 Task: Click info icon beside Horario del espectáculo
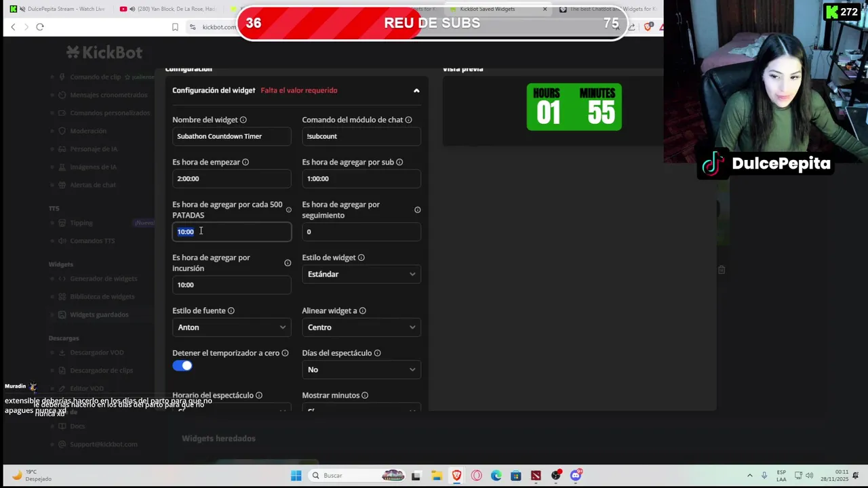[x=259, y=395]
